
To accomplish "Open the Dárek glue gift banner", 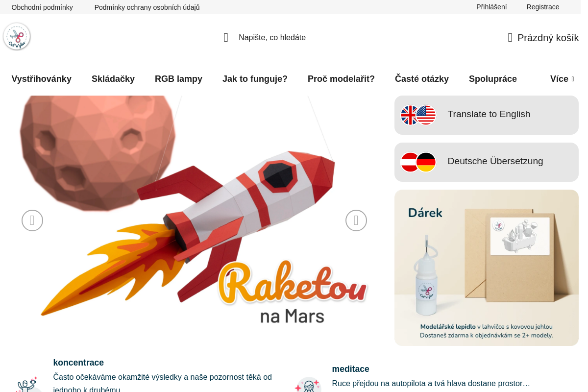I will point(487,268).
